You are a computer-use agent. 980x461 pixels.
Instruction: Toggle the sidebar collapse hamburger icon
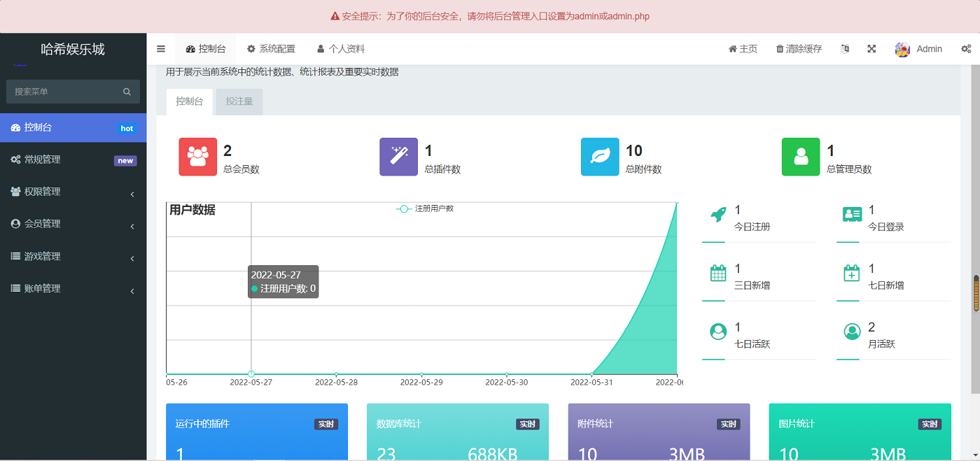[x=160, y=48]
